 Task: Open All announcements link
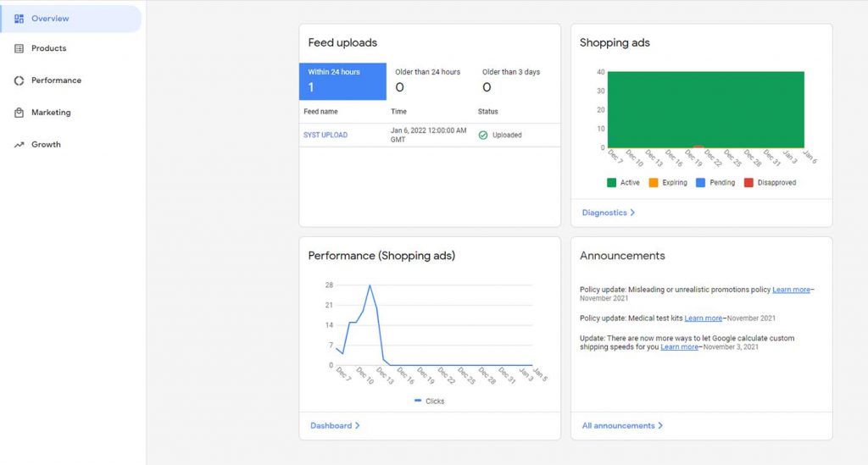point(622,426)
